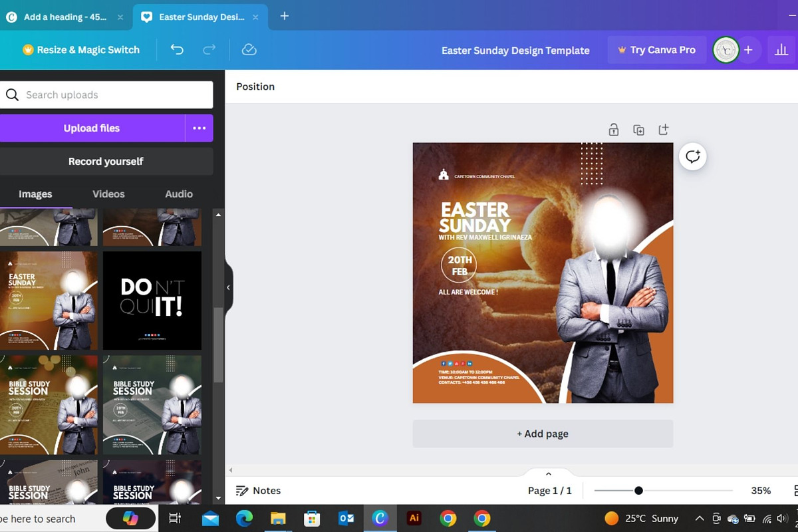The image size is (798, 532).
Task: Launch Microsoft Edge from taskbar
Action: (x=244, y=519)
